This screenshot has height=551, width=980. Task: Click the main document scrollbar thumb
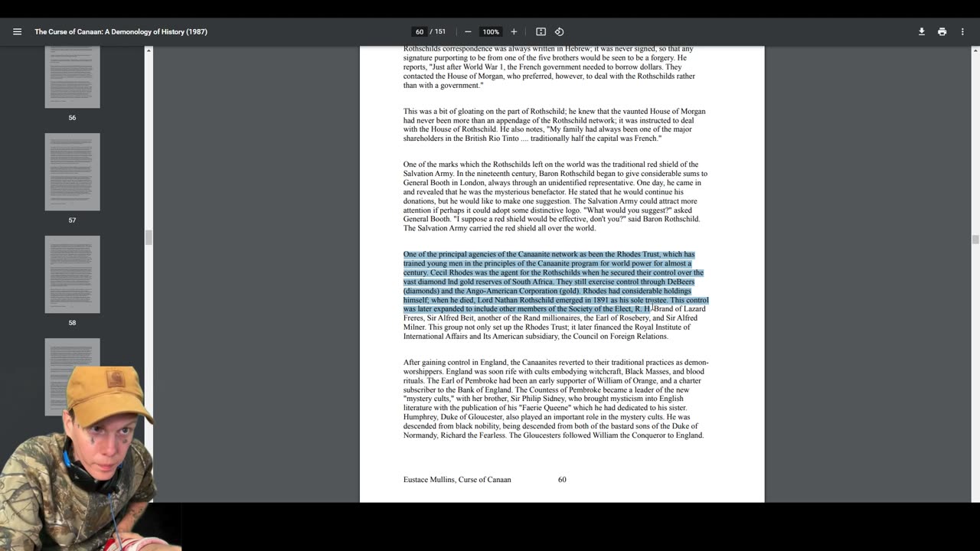point(975,240)
